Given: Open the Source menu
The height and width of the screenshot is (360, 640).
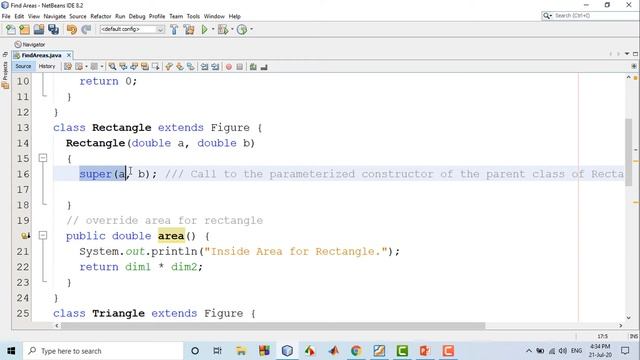Looking at the screenshot, I should [x=78, y=16].
